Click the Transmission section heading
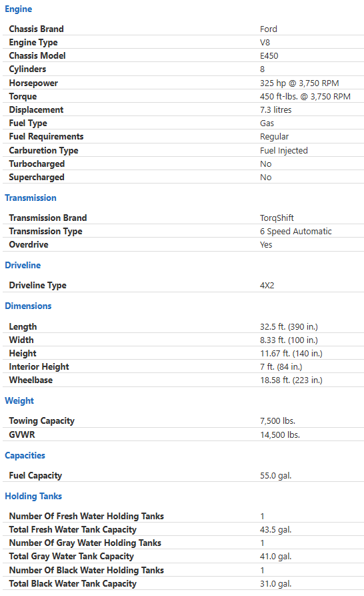The width and height of the screenshot is (364, 596). click(31, 198)
